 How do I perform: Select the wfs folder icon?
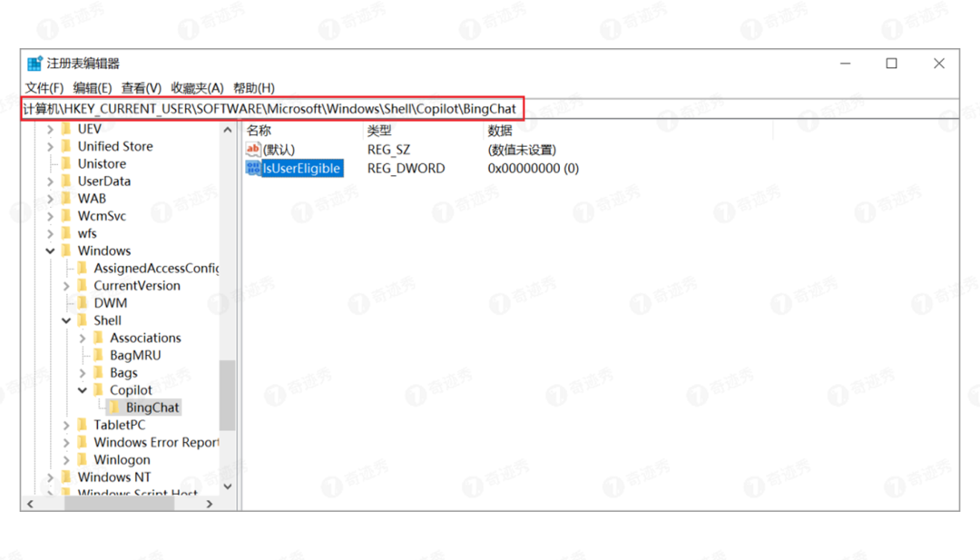pos(67,233)
